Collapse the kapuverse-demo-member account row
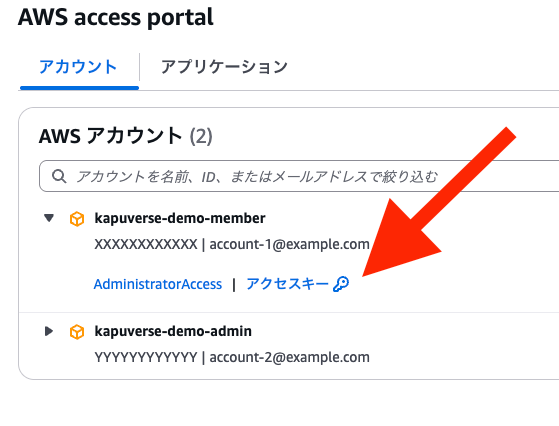Image resolution: width=559 pixels, height=426 pixels. pos(49,218)
